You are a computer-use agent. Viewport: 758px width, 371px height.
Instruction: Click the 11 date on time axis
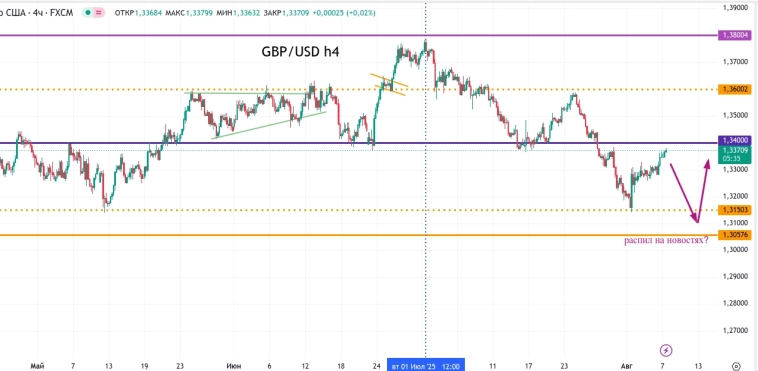(493, 366)
